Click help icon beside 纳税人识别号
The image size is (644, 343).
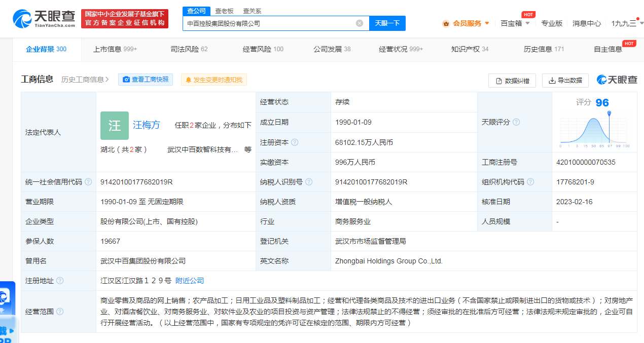click(309, 182)
